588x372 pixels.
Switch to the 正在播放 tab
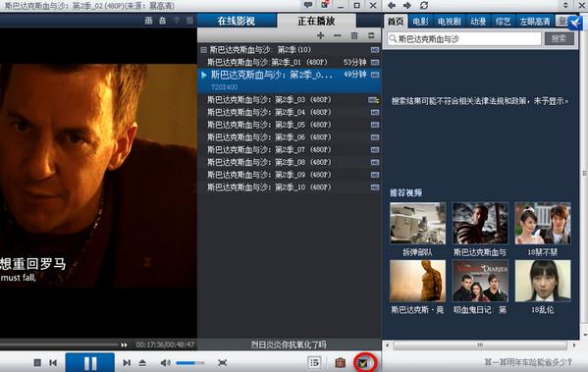coord(316,21)
